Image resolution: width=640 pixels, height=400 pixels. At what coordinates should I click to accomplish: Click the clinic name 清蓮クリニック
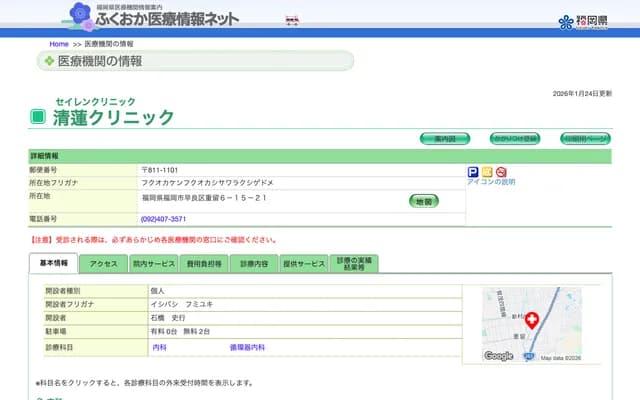[113, 118]
